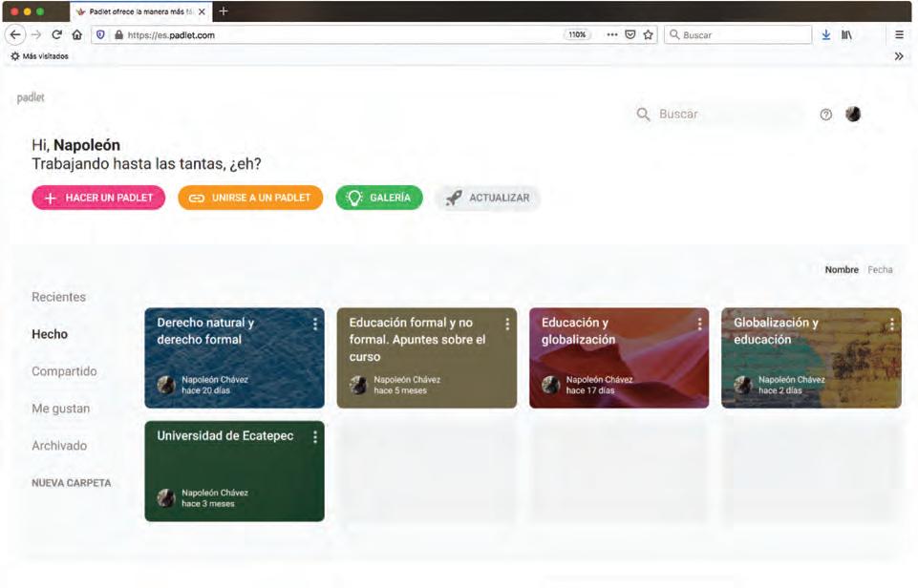This screenshot has width=918, height=588.
Task: Click author avatar on Educación formal card
Action: [x=358, y=385]
